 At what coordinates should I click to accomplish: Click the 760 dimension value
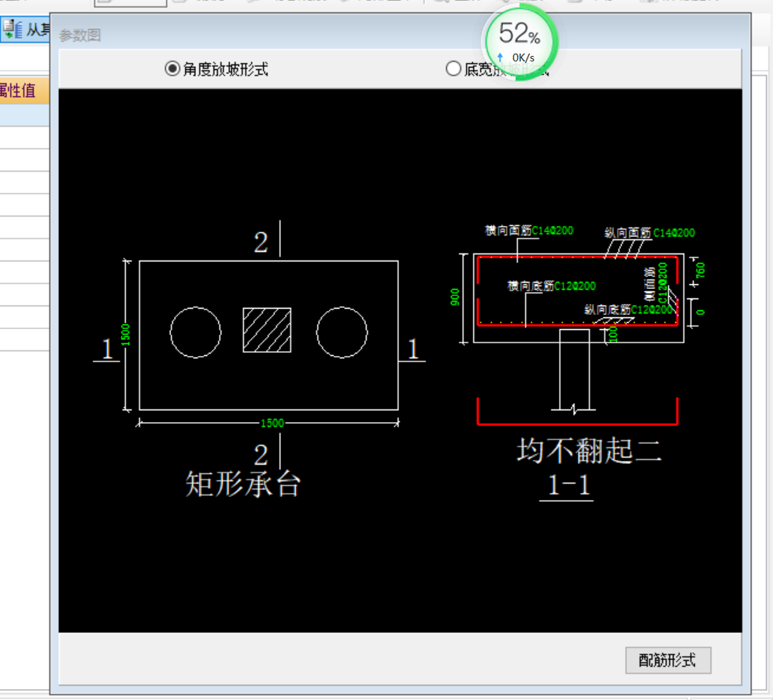[x=701, y=270]
